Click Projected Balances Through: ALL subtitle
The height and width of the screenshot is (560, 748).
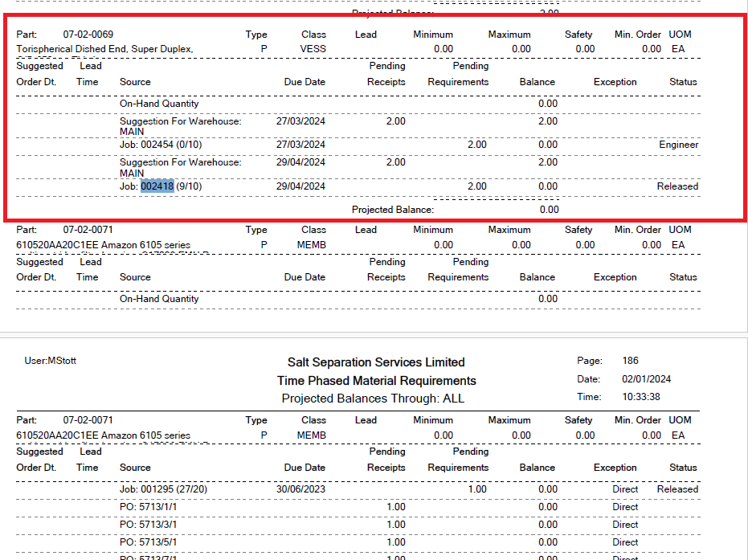coord(373,399)
